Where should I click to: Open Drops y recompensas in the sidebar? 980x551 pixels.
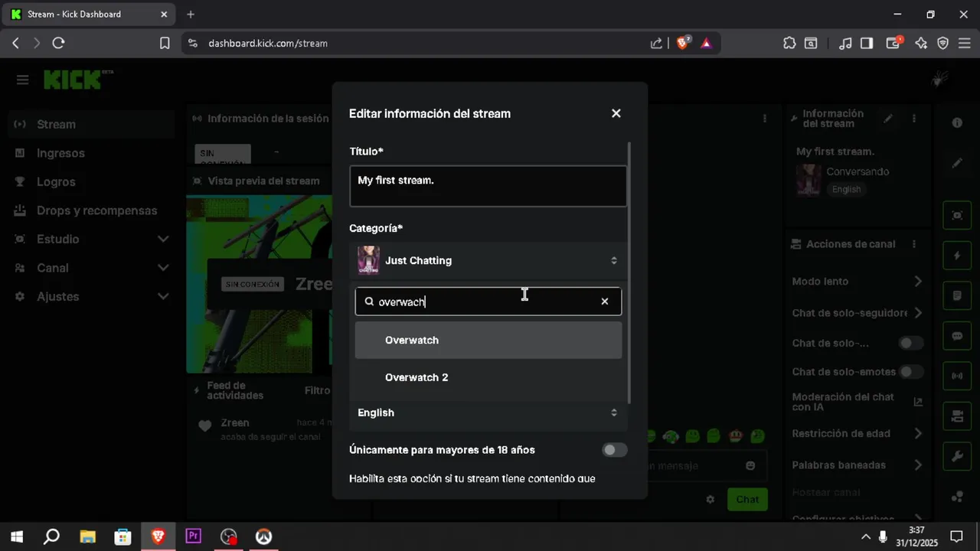tap(91, 210)
